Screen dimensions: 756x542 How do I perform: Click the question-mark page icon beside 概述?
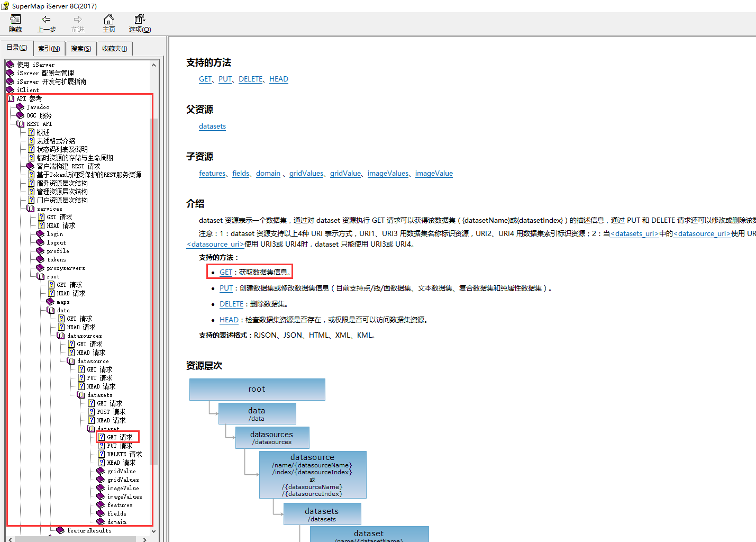31,132
